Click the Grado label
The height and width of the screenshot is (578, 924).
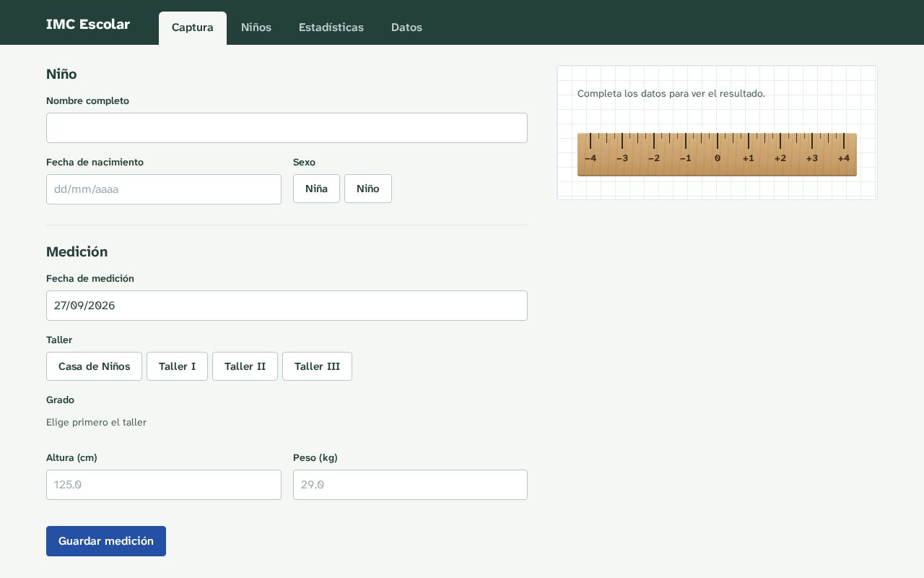tap(60, 400)
